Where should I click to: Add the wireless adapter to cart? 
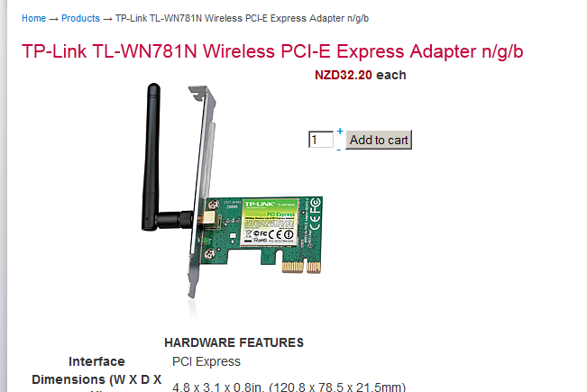pos(379,140)
